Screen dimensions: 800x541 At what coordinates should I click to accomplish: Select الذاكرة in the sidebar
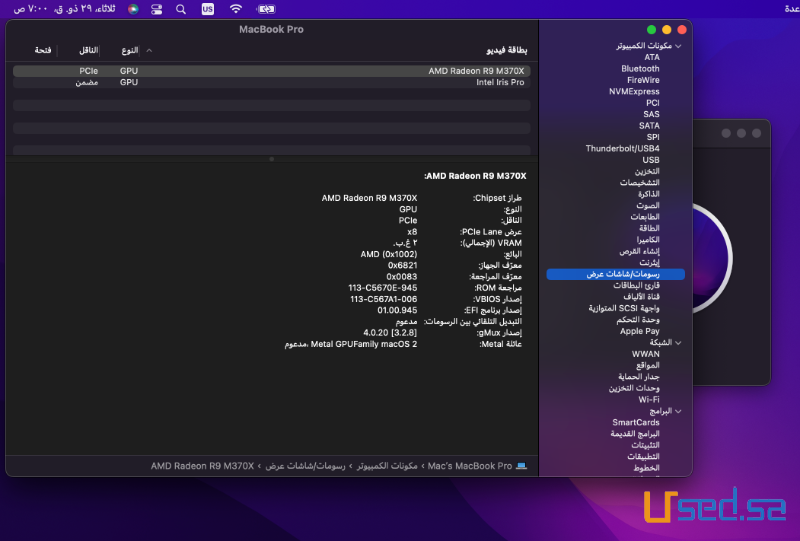(x=648, y=194)
